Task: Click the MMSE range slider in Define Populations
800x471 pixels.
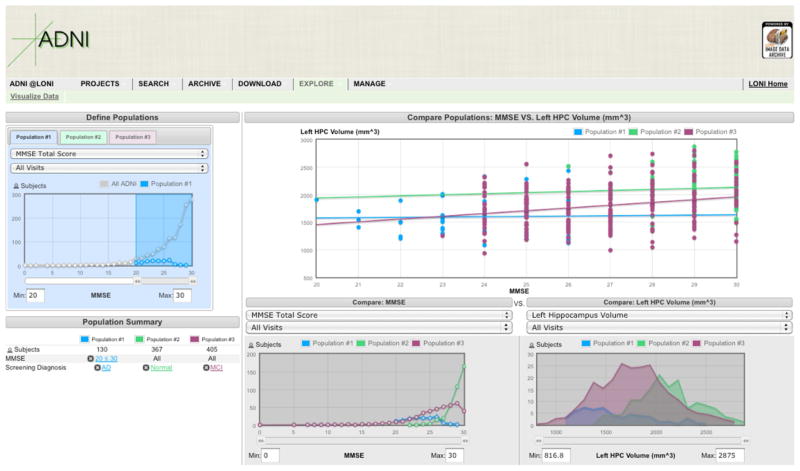Action: [108, 282]
